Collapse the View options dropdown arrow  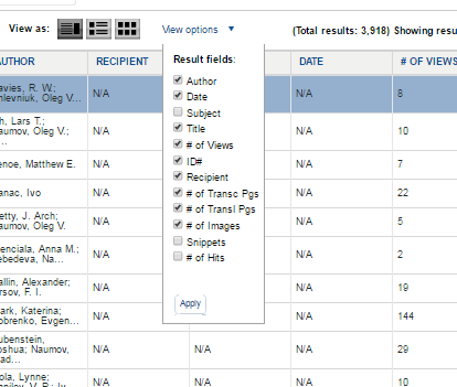tap(231, 29)
